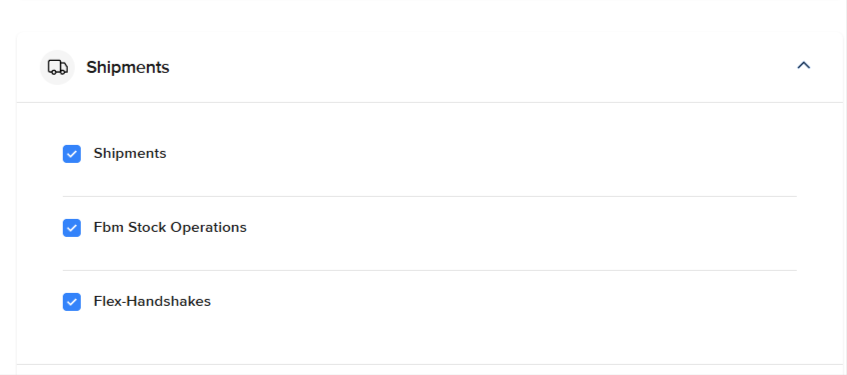Click blank area right of Fbm Stock Operations

click(x=519, y=227)
